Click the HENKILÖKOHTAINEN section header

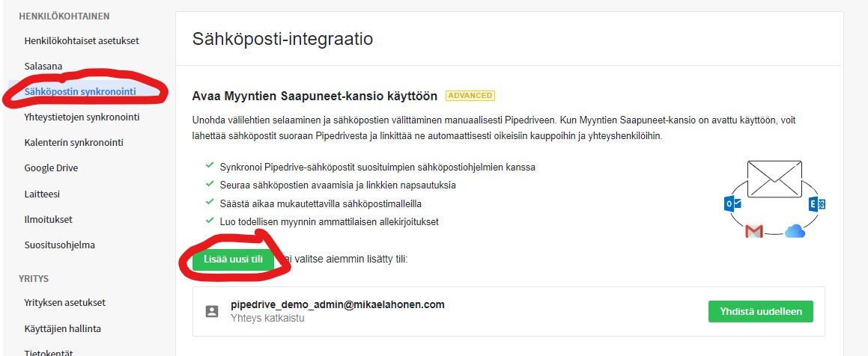[x=64, y=16]
